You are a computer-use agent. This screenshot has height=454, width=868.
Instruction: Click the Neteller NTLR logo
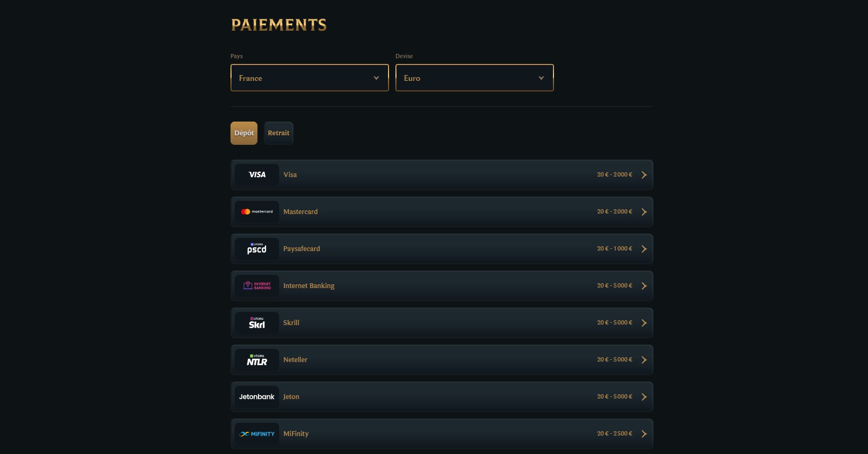click(x=257, y=360)
